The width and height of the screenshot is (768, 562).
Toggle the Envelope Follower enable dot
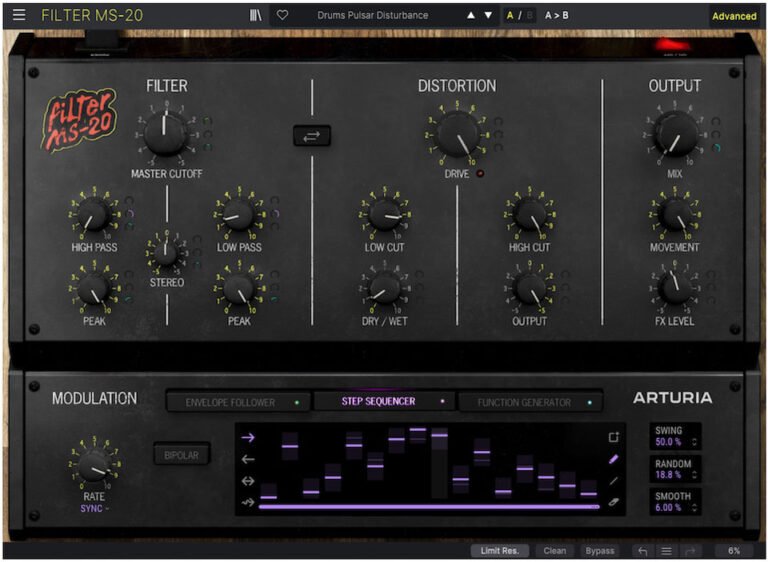click(297, 403)
